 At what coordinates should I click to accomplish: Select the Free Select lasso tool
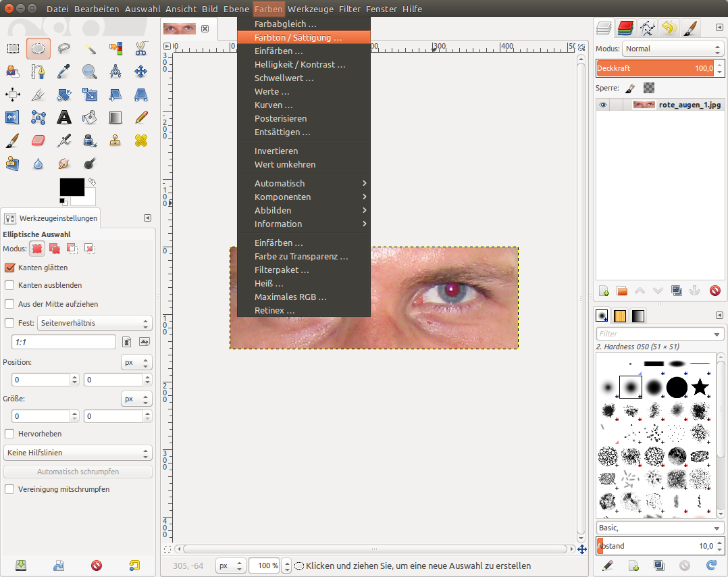tap(64, 49)
